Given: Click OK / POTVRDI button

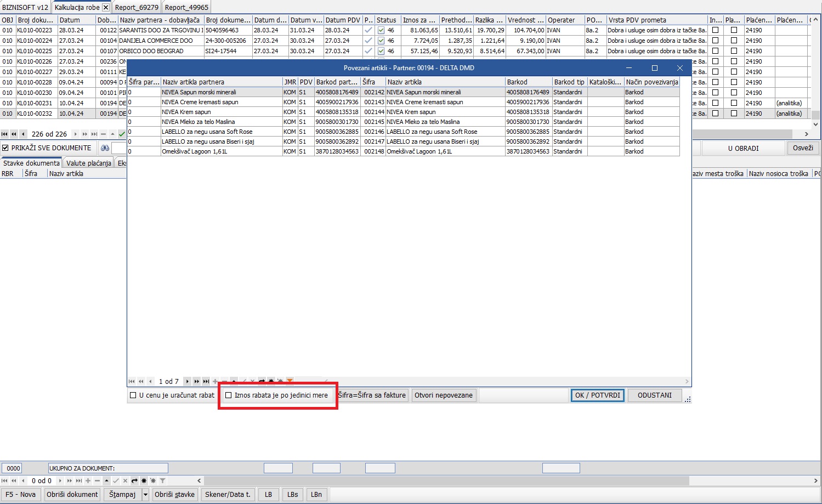Looking at the screenshot, I should (x=598, y=395).
